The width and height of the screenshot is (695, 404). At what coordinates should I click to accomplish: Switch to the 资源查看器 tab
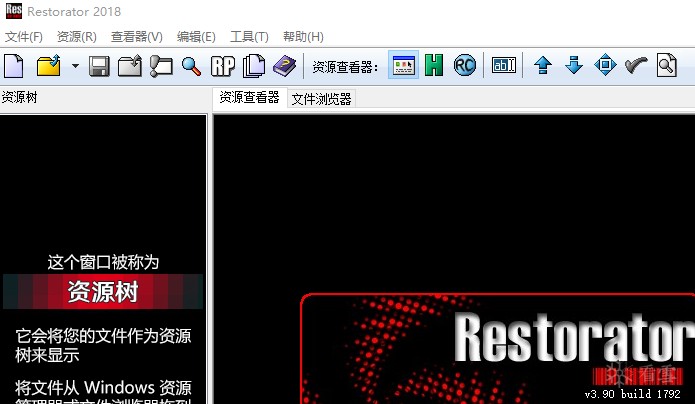tap(250, 97)
